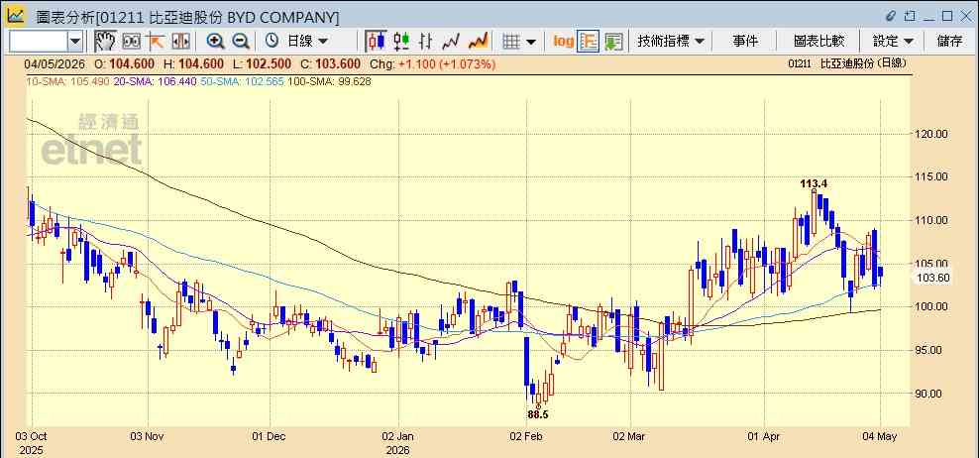
Task: Zoom in on the chart
Action: [x=216, y=42]
